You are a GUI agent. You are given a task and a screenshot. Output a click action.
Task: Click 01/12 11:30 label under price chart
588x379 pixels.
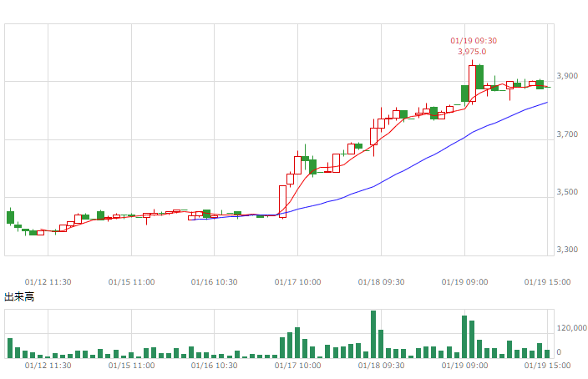(48, 282)
